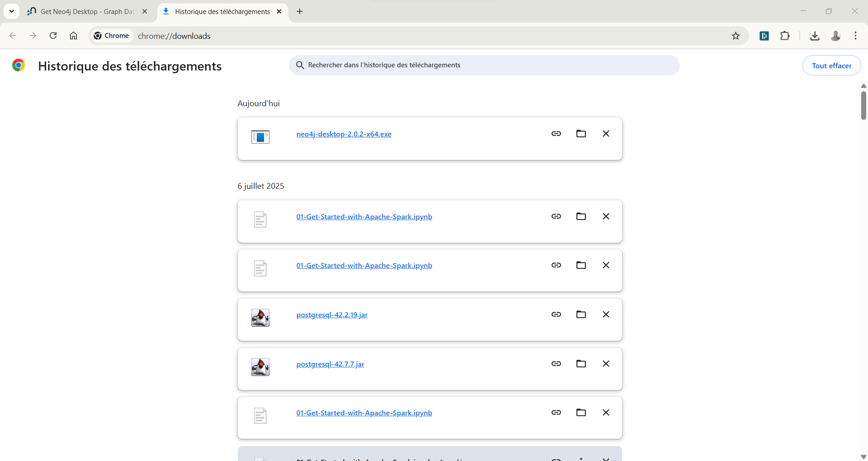Remove the ipynb entry directly below postgresql-42.7.7.jar
Screen dimensions: 868x461
coord(606,412)
